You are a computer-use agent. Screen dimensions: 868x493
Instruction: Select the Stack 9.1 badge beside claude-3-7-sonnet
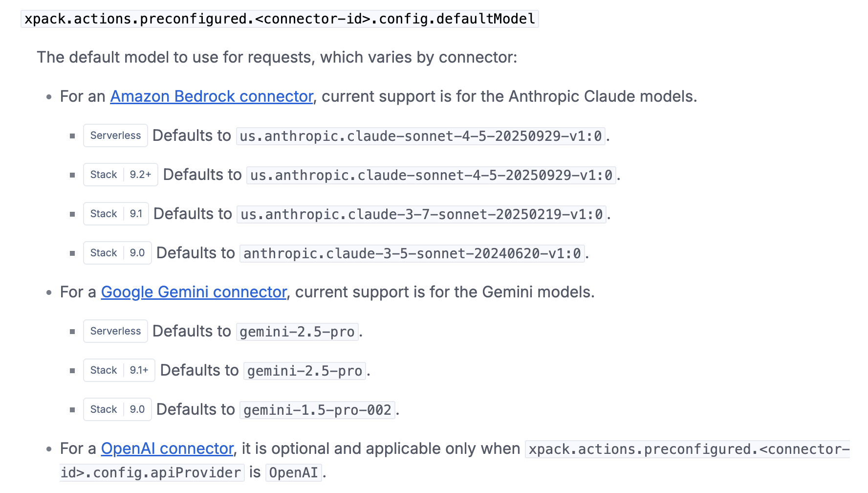pos(116,214)
